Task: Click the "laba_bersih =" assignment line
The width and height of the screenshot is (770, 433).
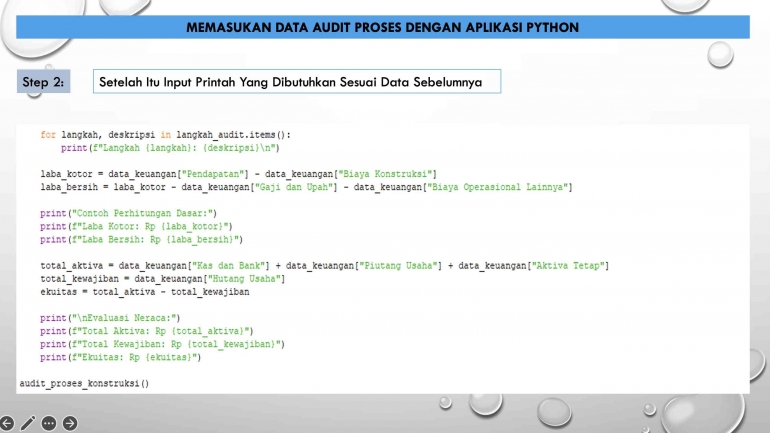Action: 306,187
